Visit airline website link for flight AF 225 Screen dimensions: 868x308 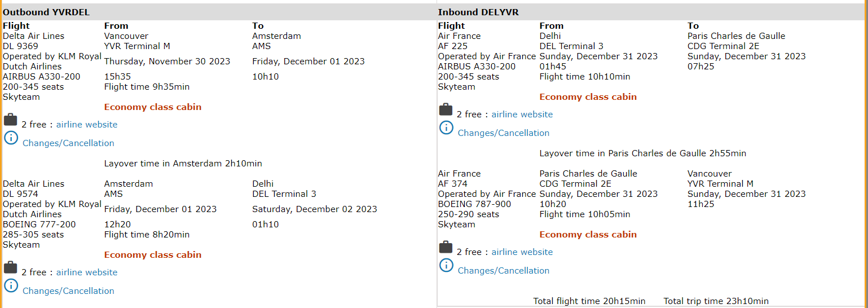[522, 115]
